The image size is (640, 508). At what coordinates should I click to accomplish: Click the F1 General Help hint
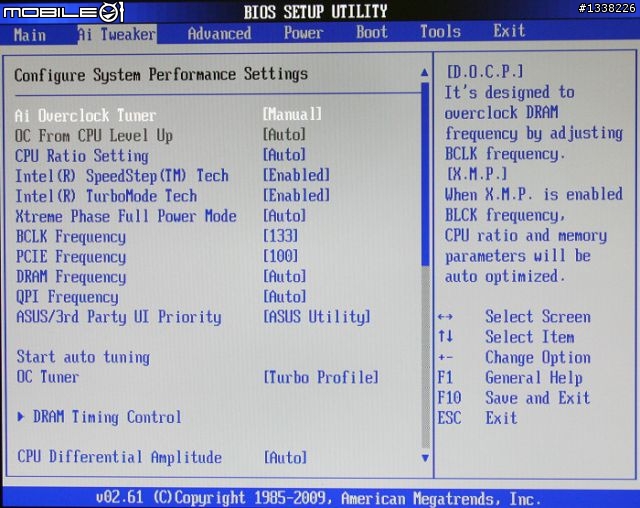[510, 378]
